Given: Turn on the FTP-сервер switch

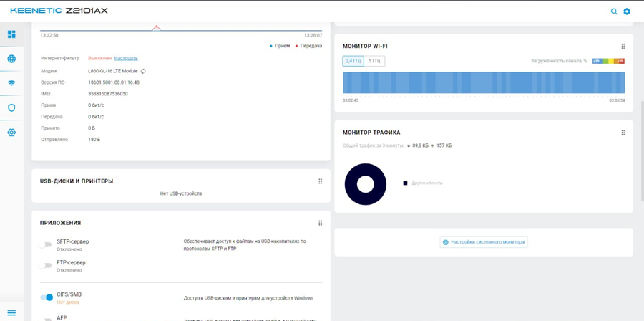Looking at the screenshot, I should (47, 266).
